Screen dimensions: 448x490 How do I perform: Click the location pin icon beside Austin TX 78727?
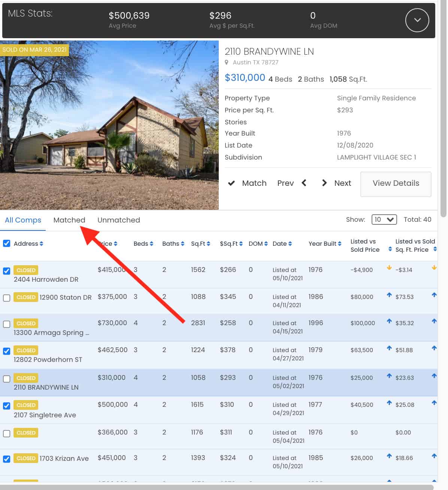(x=227, y=63)
